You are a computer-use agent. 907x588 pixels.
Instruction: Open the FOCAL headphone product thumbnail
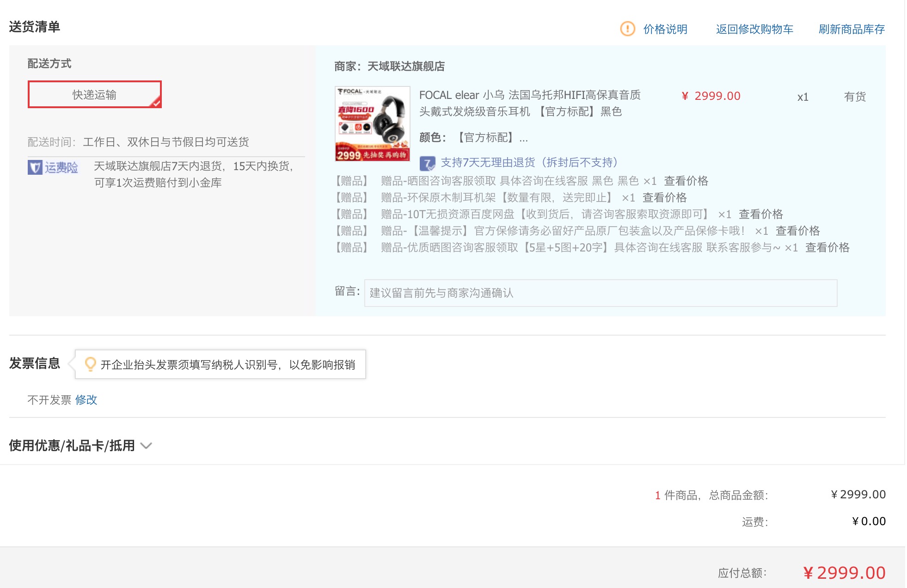pos(372,123)
